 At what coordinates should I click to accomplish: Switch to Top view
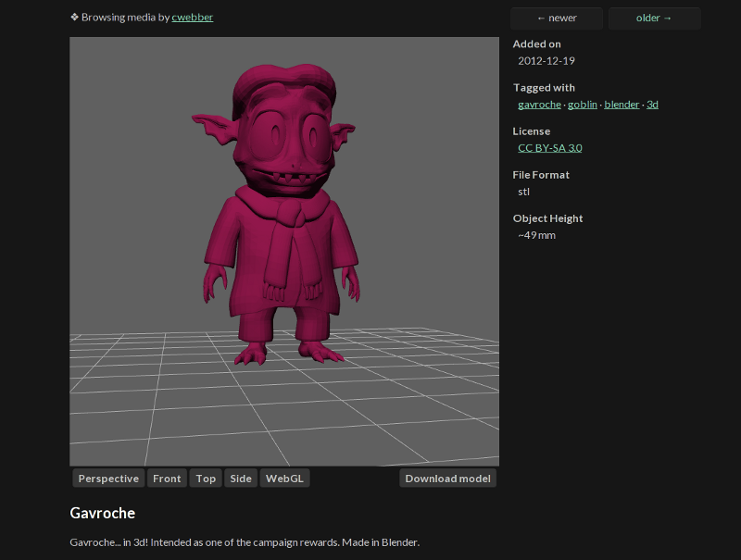tap(206, 479)
